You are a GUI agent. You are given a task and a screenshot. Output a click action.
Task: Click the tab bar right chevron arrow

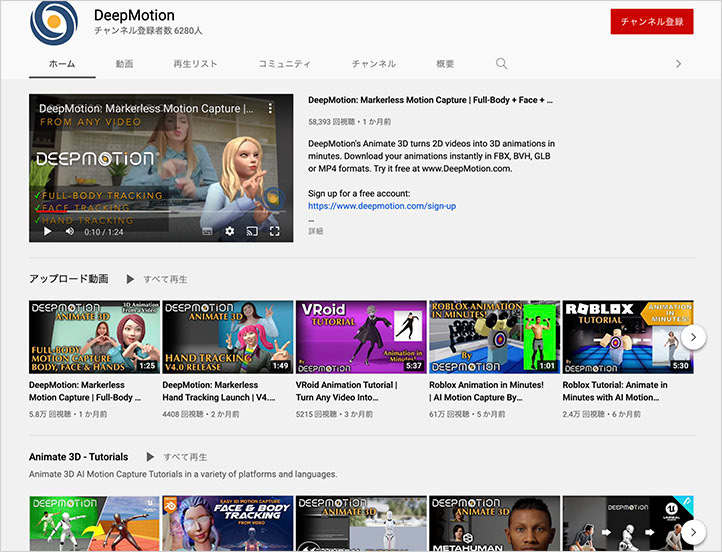[678, 64]
